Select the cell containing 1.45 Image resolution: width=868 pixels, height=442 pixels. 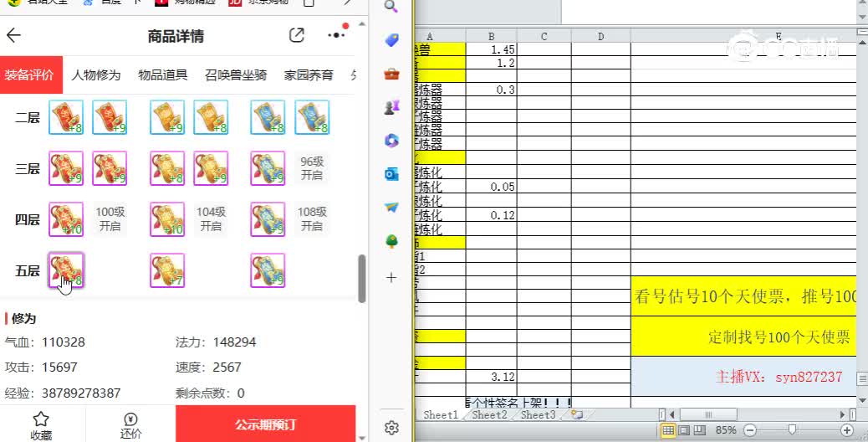click(x=491, y=50)
